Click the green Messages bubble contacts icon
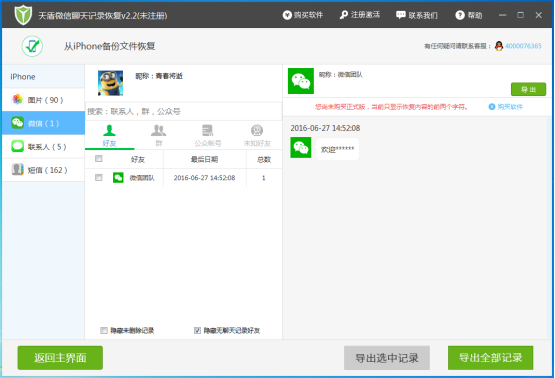The height and width of the screenshot is (378, 555). [x=17, y=146]
